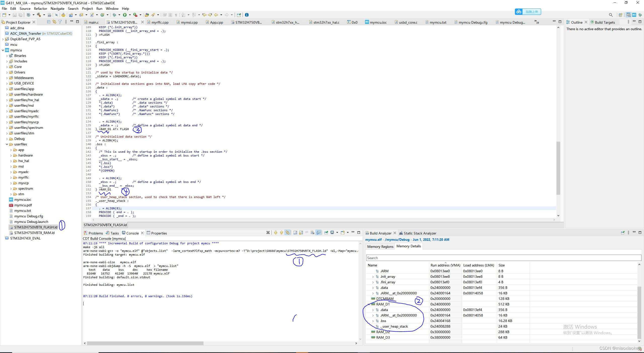Open STM32H750VBTX_RAM.ld in Project Explorer
This screenshot has width=644, height=353.
pyautogui.click(x=34, y=233)
